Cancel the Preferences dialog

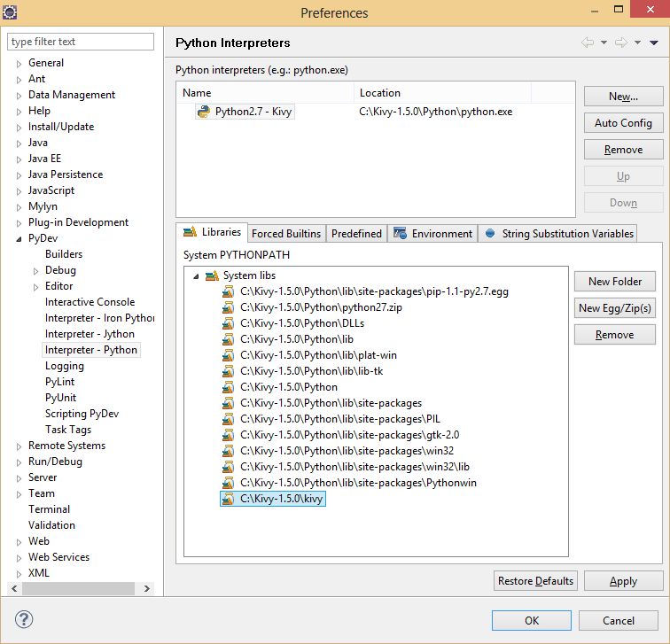[x=619, y=620]
